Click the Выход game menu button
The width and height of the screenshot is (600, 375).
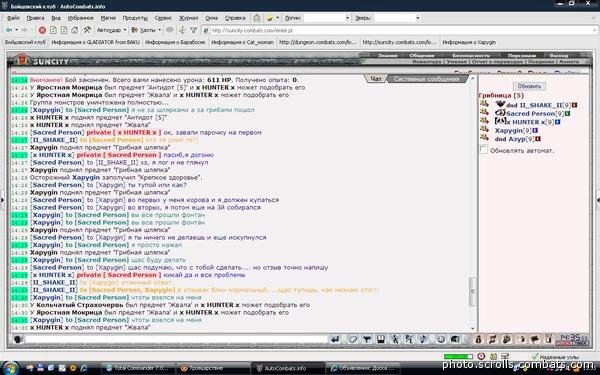[x=559, y=55]
